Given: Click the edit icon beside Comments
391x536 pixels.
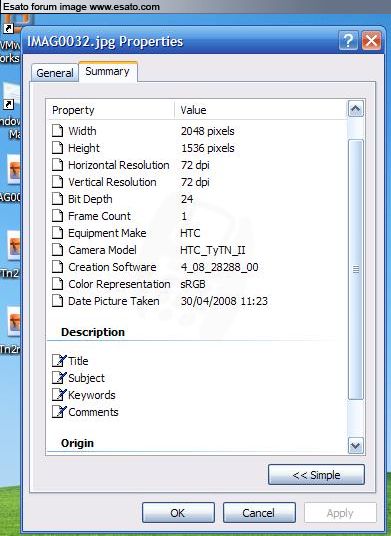Looking at the screenshot, I should pyautogui.click(x=59, y=412).
